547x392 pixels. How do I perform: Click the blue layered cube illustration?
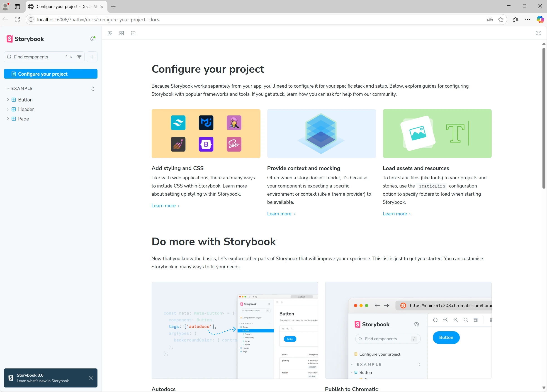321,133
